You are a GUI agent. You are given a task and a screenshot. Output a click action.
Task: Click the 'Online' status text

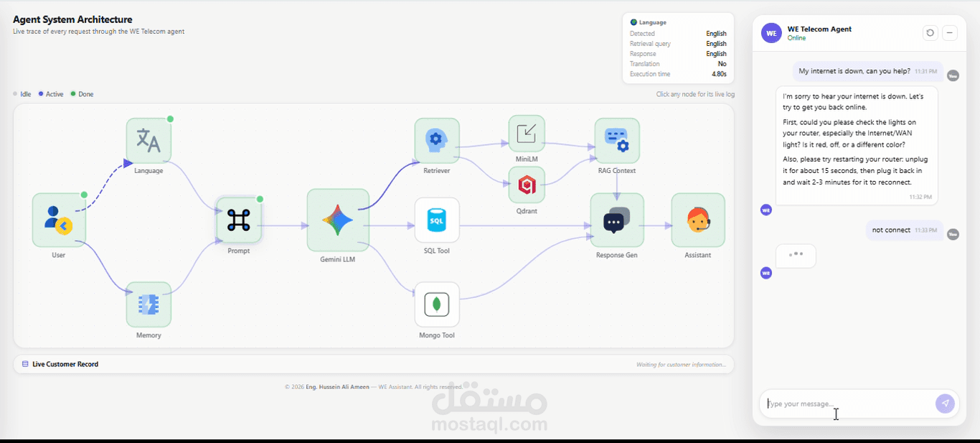click(x=796, y=38)
